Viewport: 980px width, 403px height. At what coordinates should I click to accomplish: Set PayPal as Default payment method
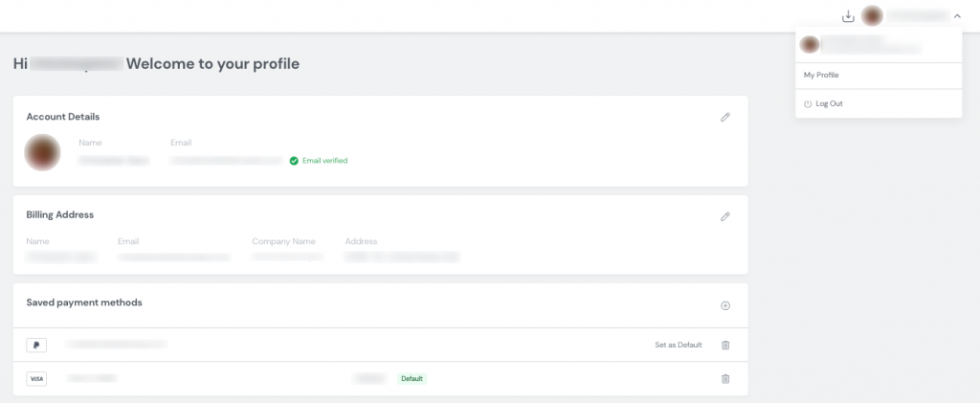(678, 345)
